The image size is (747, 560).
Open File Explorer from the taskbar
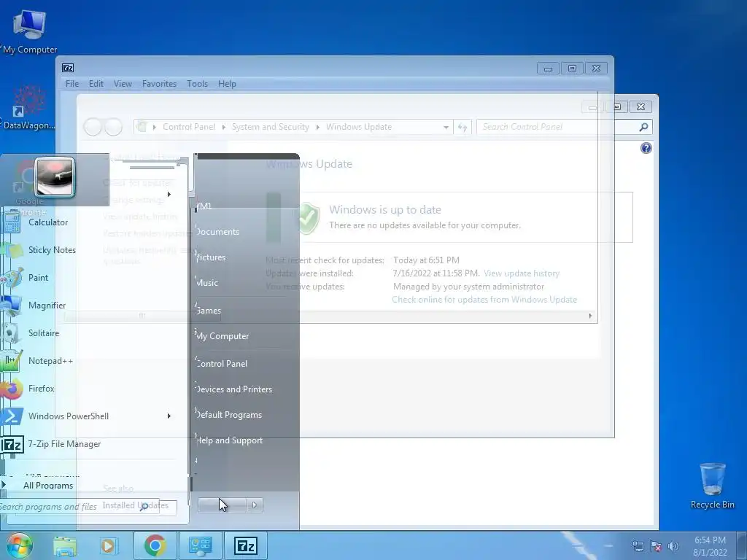[x=65, y=545]
